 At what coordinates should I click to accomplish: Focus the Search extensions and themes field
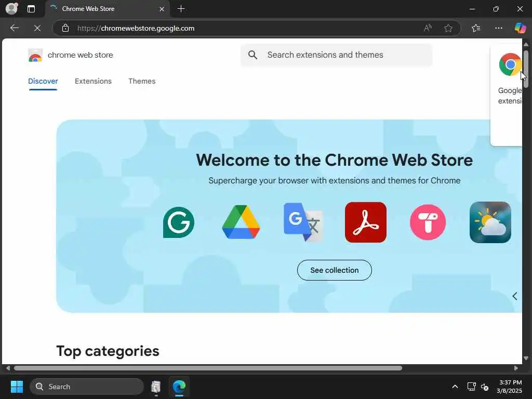[x=336, y=55]
